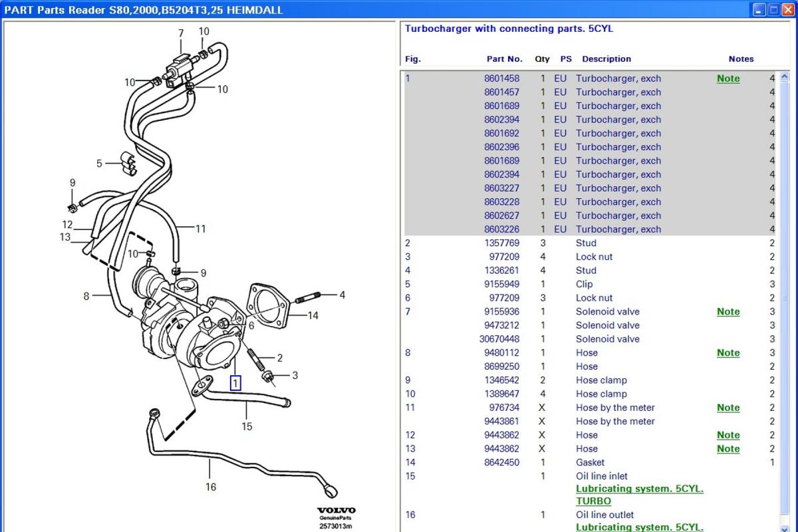
Task: Open Note for figure 12 Hose
Action: pyautogui.click(x=728, y=435)
